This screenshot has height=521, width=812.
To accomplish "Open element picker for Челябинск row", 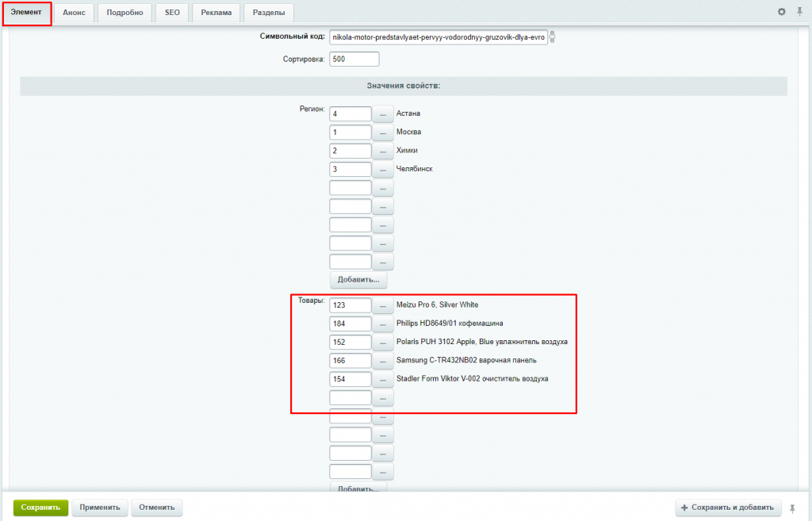I will click(x=383, y=170).
